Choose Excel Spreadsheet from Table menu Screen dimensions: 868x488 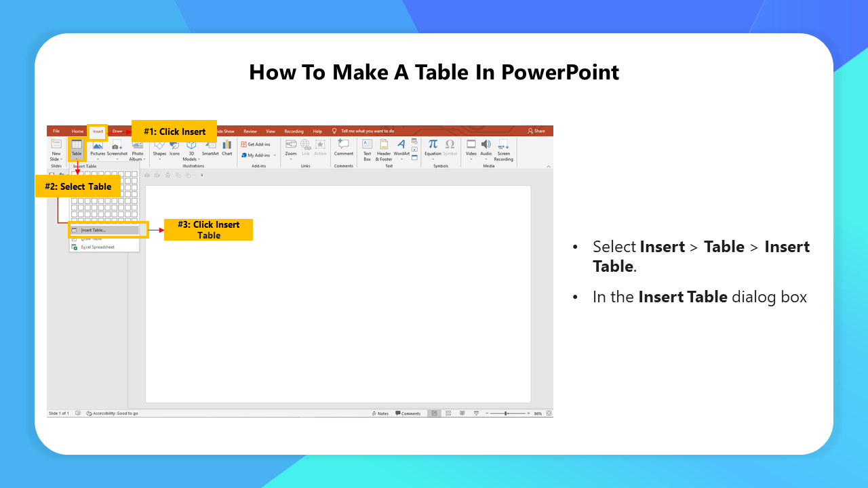(x=105, y=247)
